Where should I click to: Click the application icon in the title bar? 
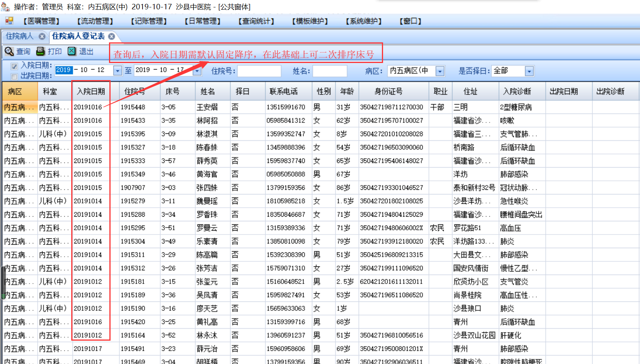[x=5, y=7]
